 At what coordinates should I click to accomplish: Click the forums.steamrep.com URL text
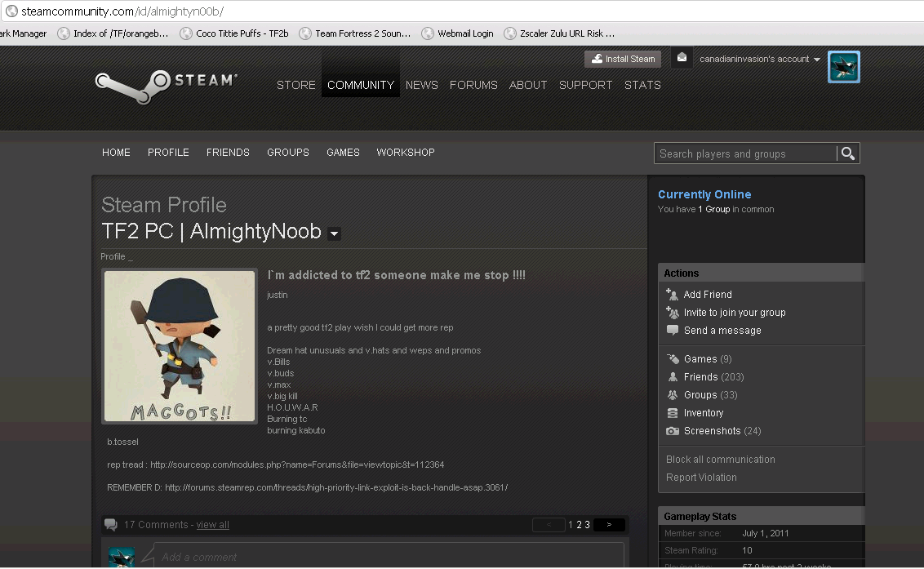336,487
